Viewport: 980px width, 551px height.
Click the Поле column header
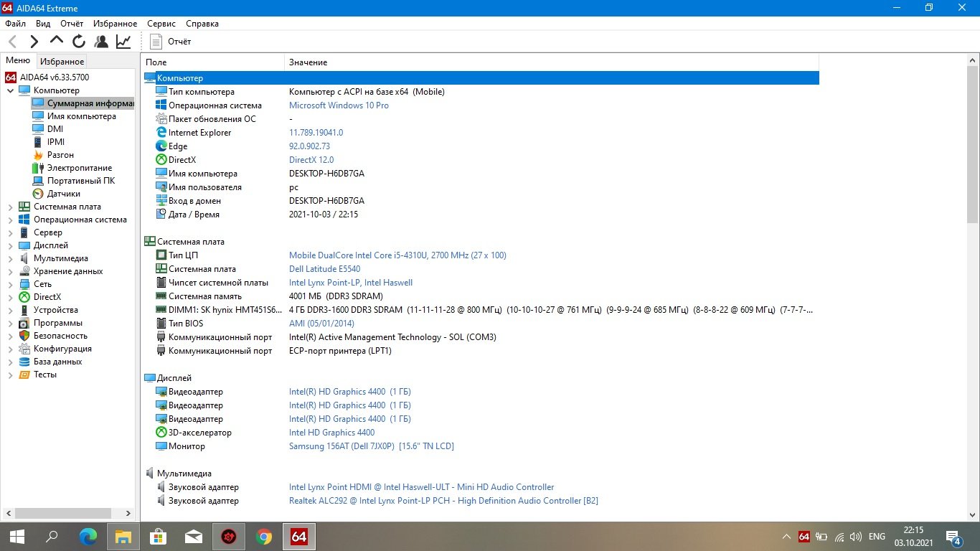pos(212,62)
